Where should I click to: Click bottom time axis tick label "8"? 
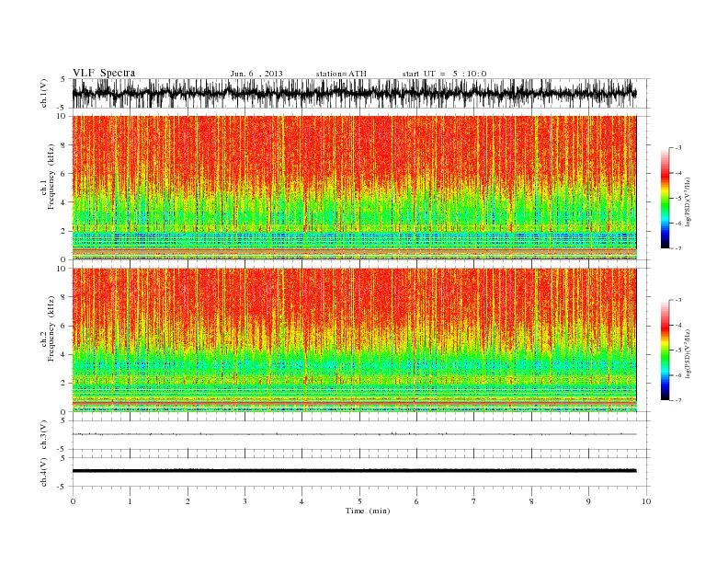(531, 501)
